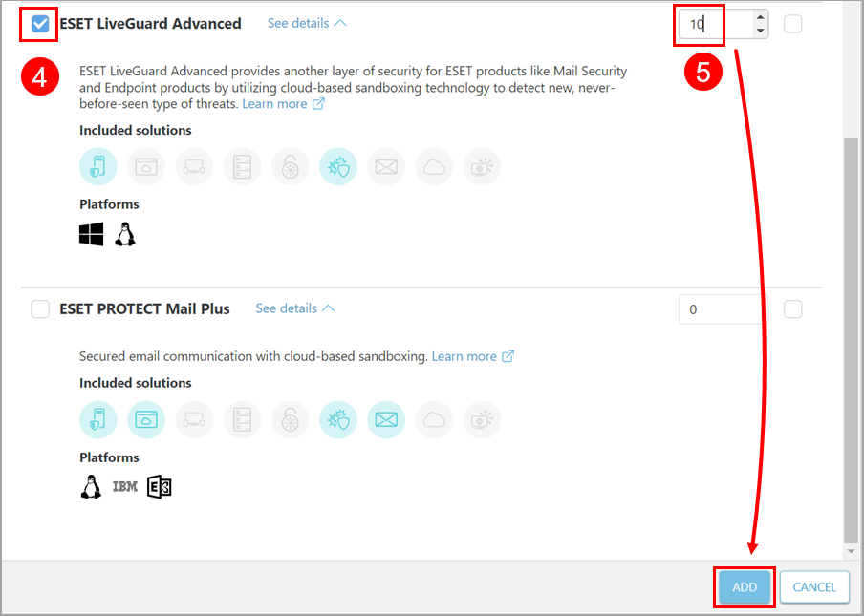
Task: Select server rack icon in PROTECT Mail Plus solutions
Action: 242,419
